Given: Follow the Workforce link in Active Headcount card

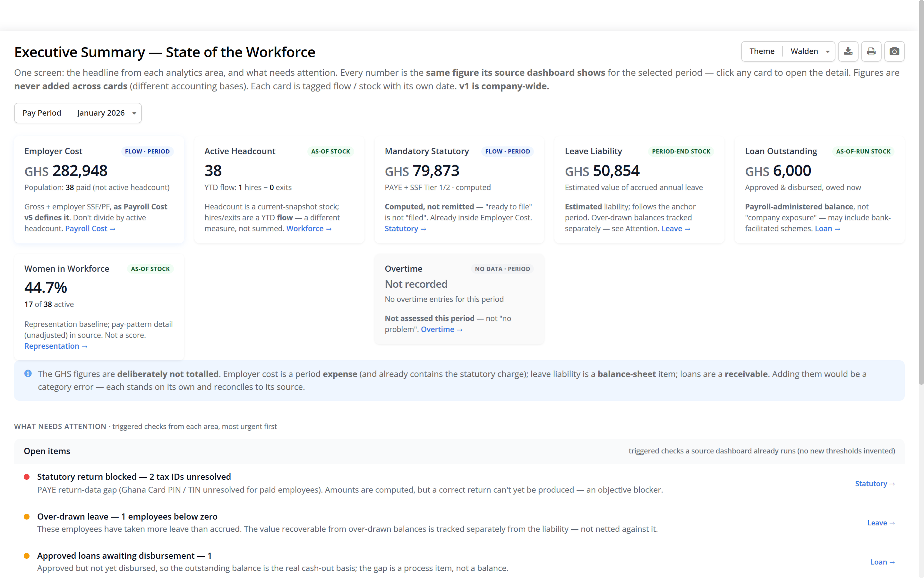Looking at the screenshot, I should [x=309, y=229].
